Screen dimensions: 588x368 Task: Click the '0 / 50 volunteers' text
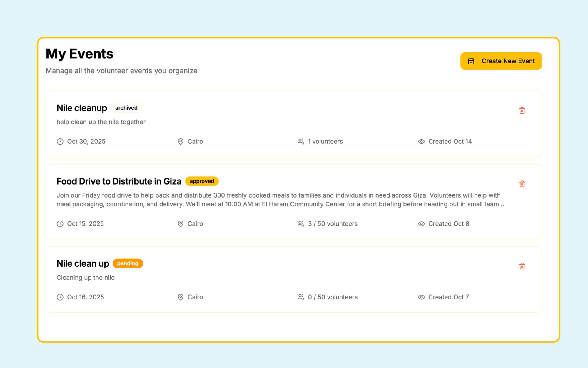click(x=333, y=297)
